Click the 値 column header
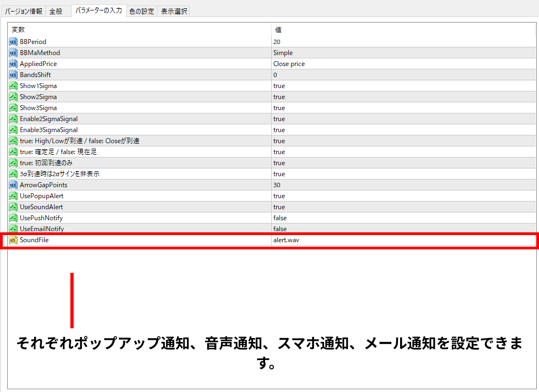This screenshot has width=539, height=392. pyautogui.click(x=278, y=30)
